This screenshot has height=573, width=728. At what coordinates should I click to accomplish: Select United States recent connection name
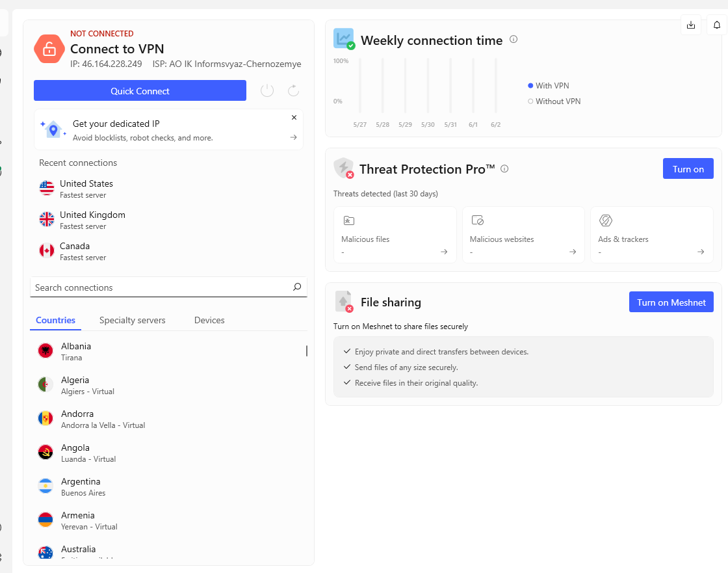coord(86,183)
